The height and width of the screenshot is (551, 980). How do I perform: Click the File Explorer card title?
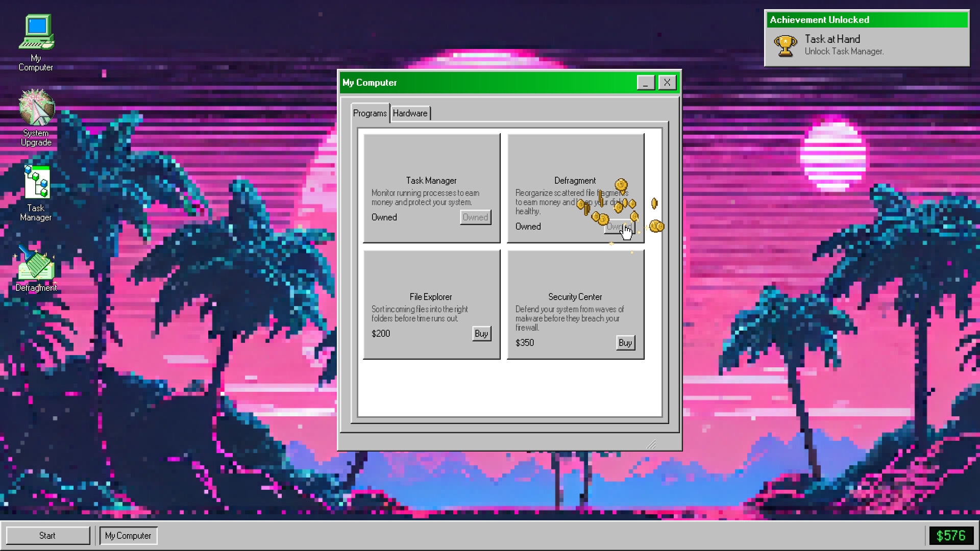click(x=431, y=297)
